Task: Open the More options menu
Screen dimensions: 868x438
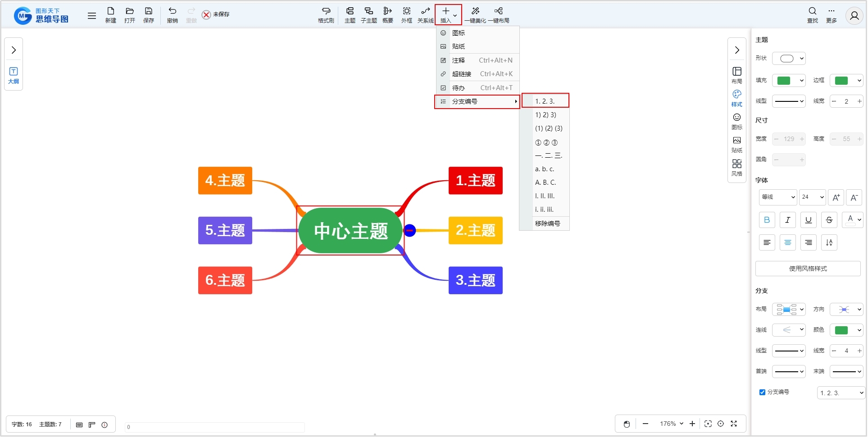Action: click(832, 15)
